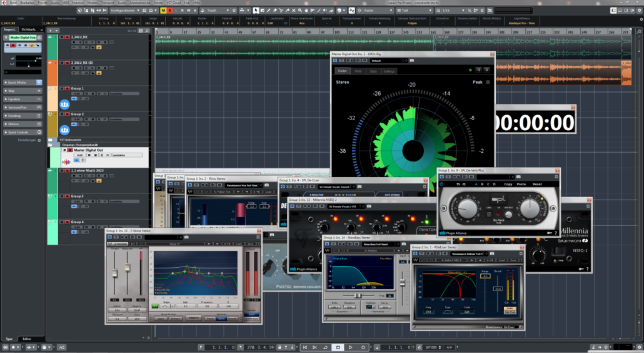Open the Konfigurationen dropdown
Image resolution: width=644 pixels, height=353 pixels.
125,10
